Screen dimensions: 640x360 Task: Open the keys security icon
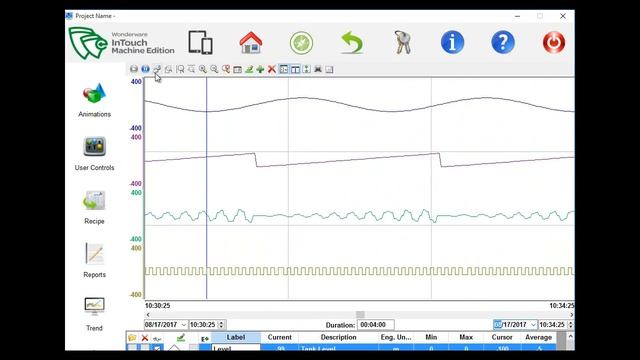[403, 42]
